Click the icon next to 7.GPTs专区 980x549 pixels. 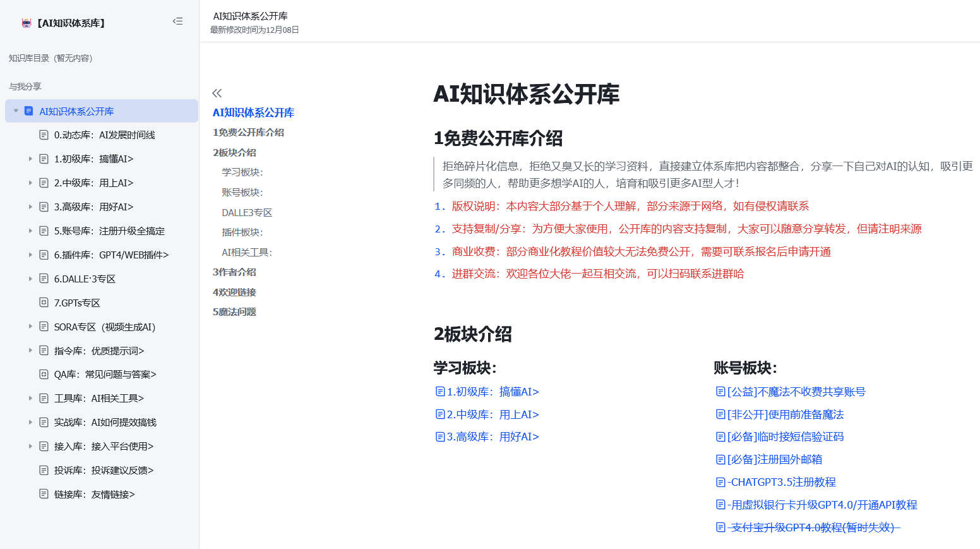44,303
